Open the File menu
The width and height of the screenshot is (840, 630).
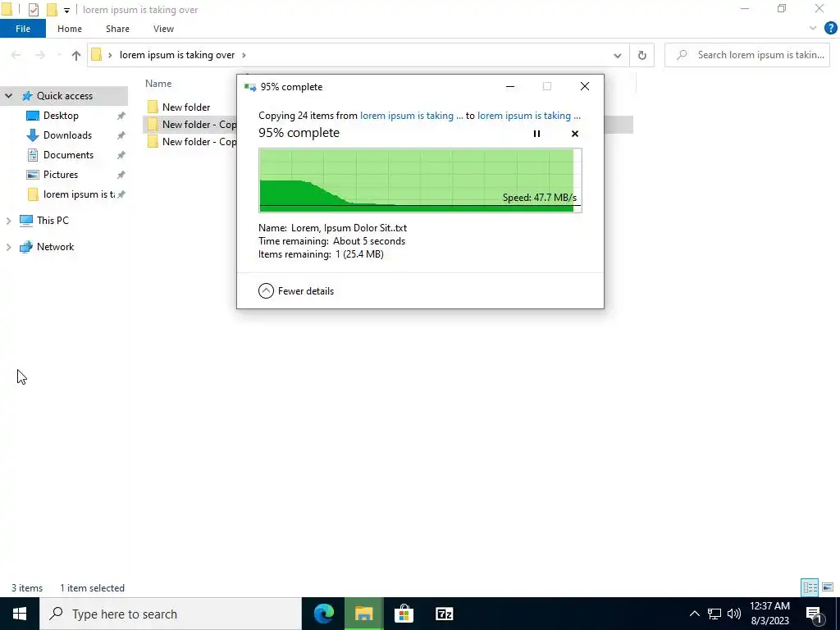pos(23,29)
